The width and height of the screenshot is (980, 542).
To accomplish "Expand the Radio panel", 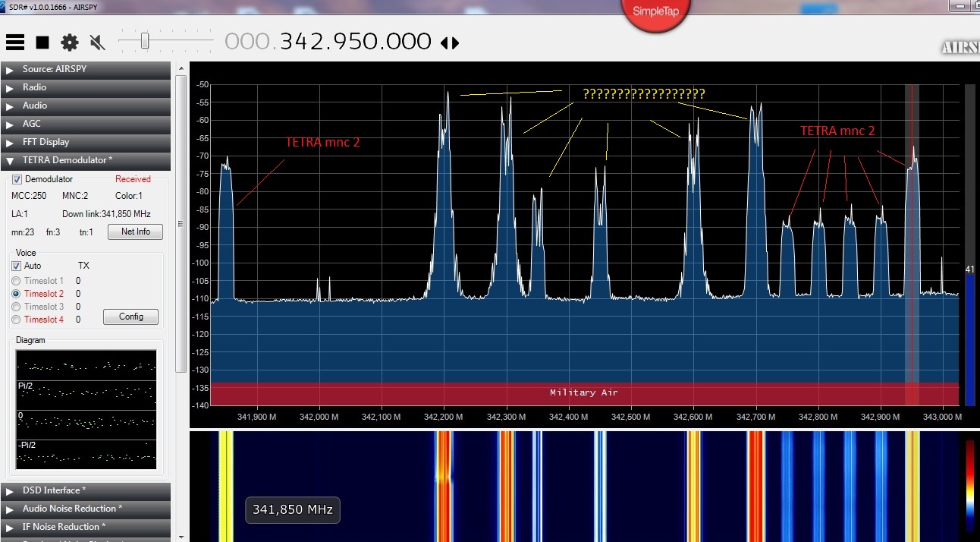I will click(x=86, y=87).
